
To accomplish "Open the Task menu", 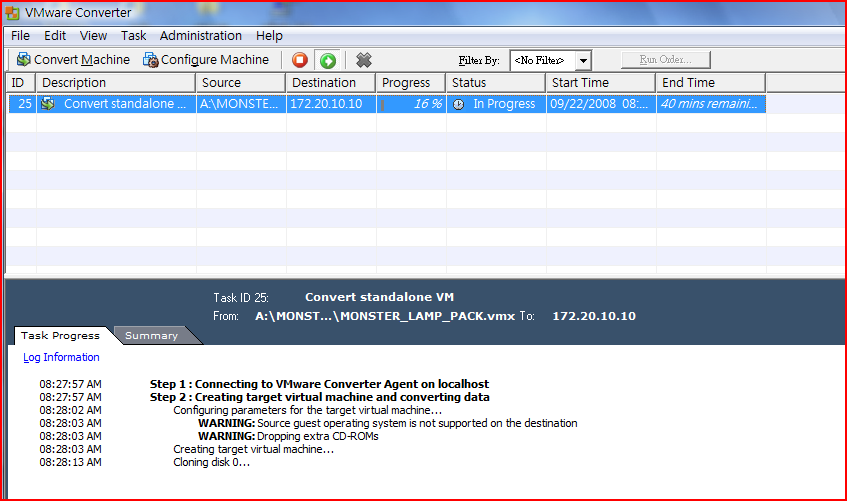I will click(x=133, y=36).
